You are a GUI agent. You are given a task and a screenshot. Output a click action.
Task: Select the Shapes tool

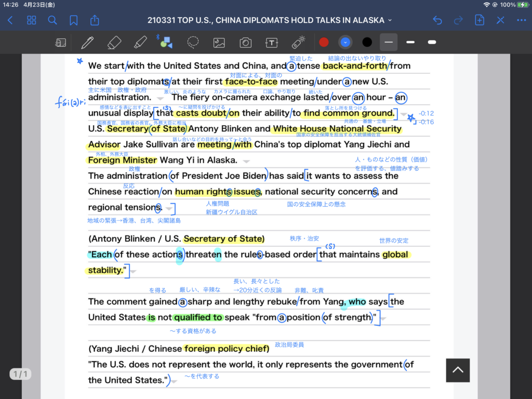pos(166,43)
